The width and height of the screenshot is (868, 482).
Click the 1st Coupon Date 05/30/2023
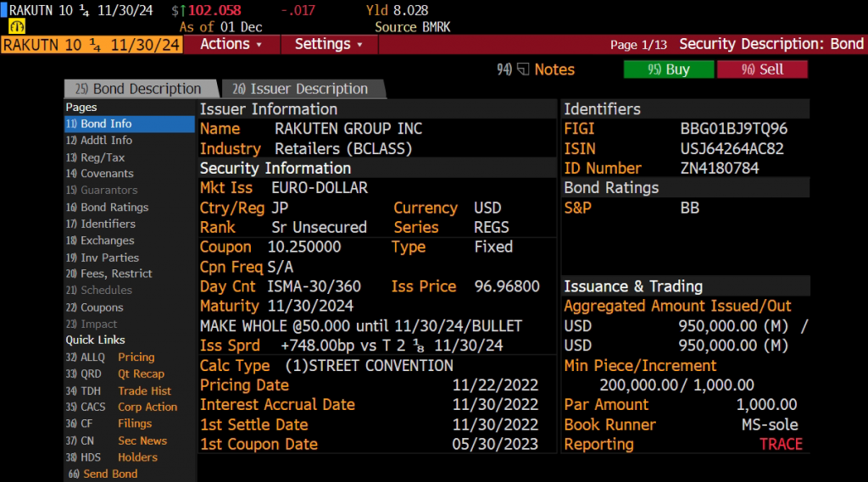495,445
